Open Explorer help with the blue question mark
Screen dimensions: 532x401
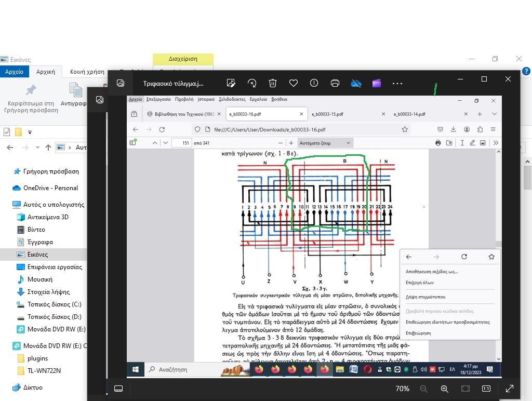526,71
